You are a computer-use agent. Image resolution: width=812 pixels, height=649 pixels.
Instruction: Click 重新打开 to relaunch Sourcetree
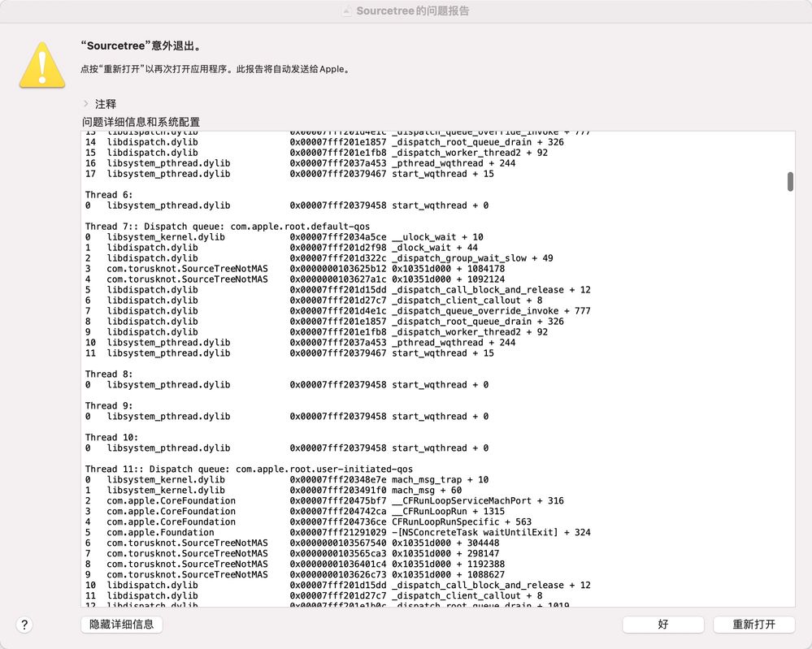point(754,624)
